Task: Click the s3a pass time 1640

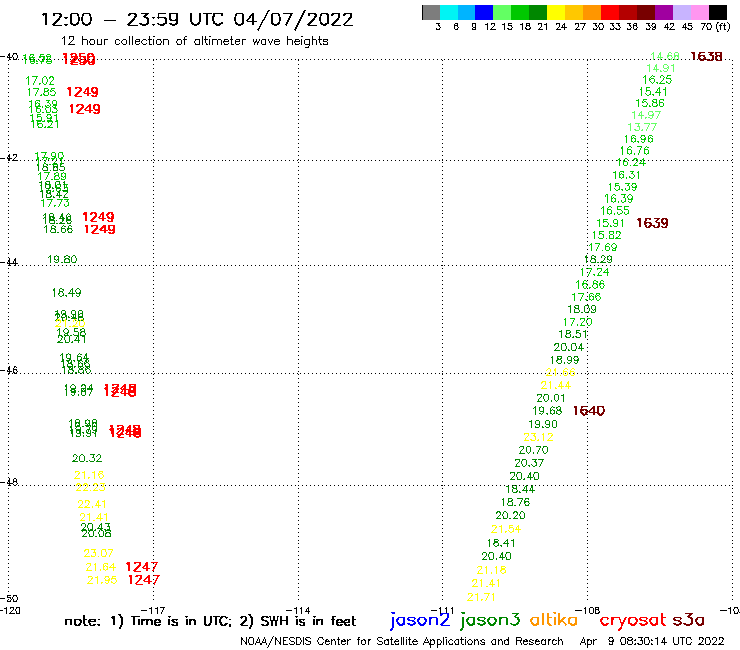Action: (x=589, y=411)
